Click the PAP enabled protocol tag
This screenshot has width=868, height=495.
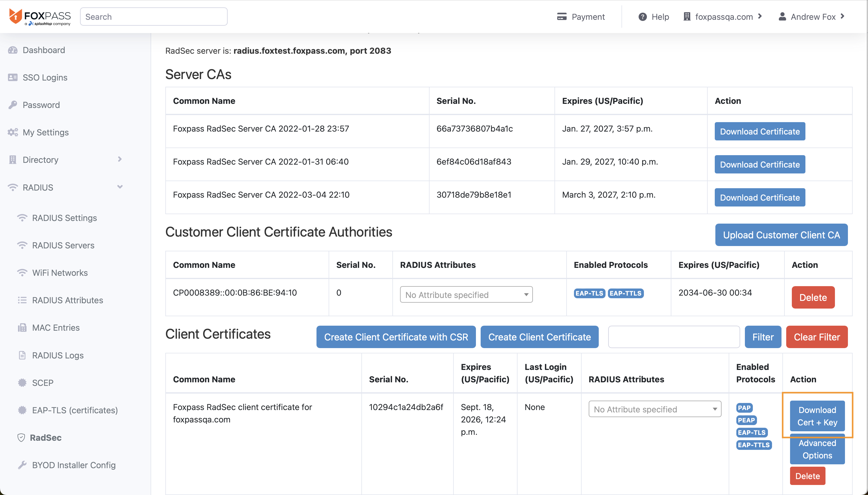(745, 408)
